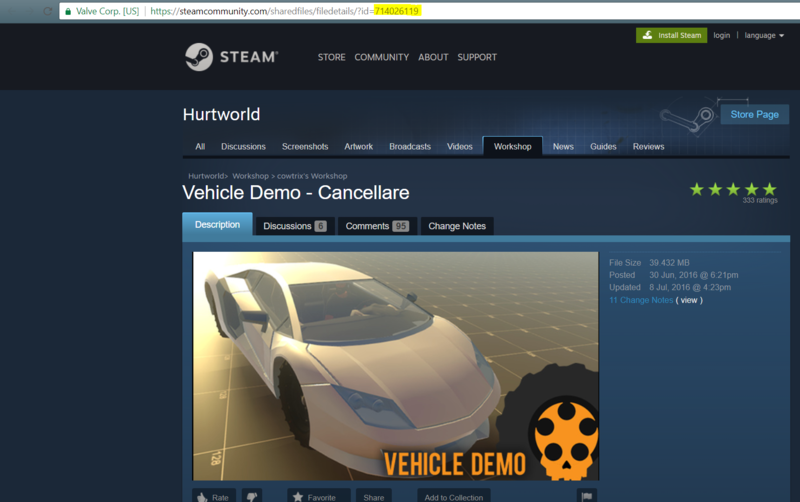Click the thumbs up Rate button
Viewport: 800px width, 502px height.
click(x=214, y=497)
